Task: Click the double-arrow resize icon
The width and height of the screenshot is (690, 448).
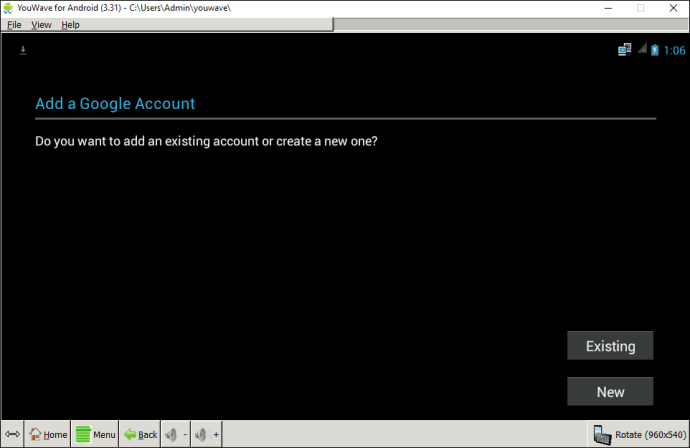Action: 12,434
